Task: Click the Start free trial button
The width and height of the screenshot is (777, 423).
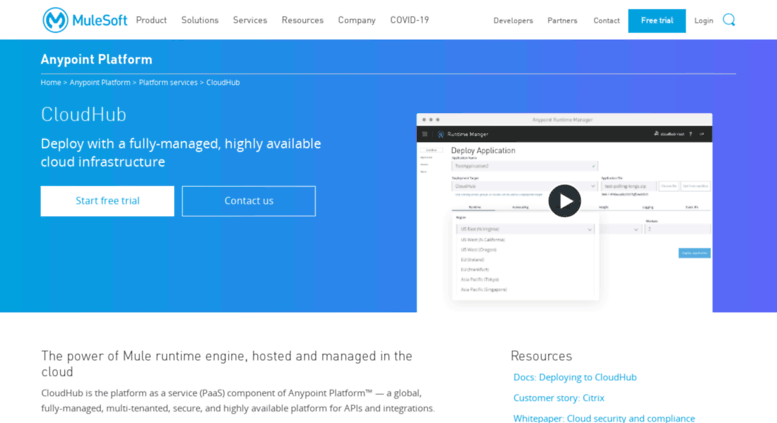Action: point(108,201)
